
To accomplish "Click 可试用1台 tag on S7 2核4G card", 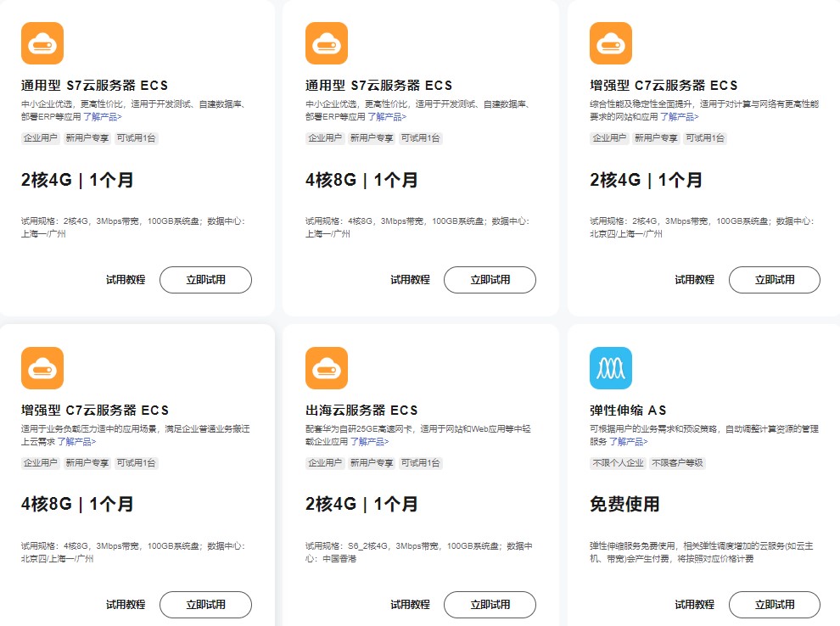I will pyautogui.click(x=136, y=138).
